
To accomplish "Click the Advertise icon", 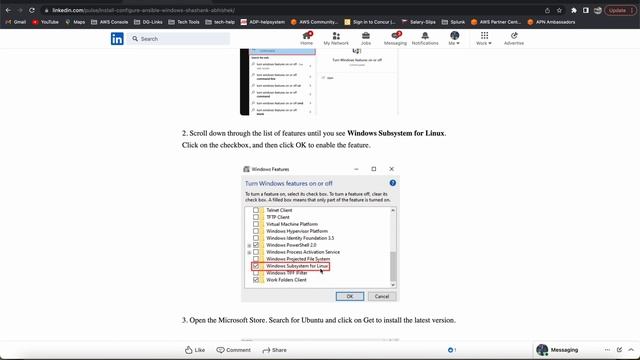I will click(x=514, y=38).
